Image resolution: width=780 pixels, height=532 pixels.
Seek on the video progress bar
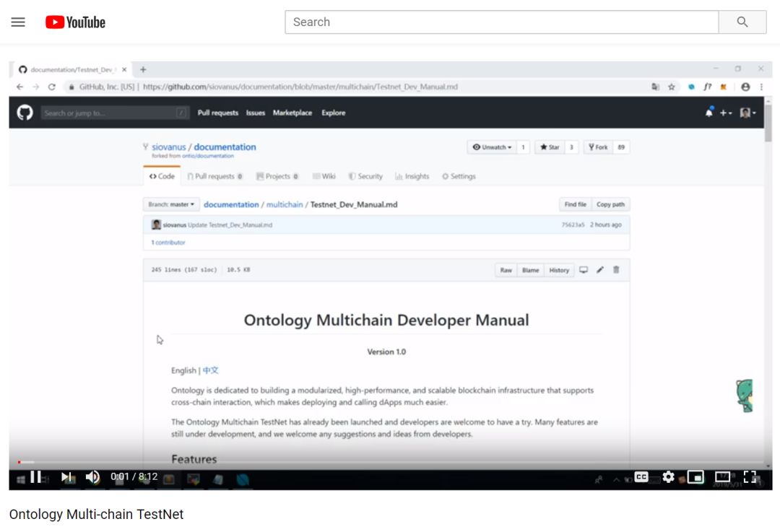(391, 462)
